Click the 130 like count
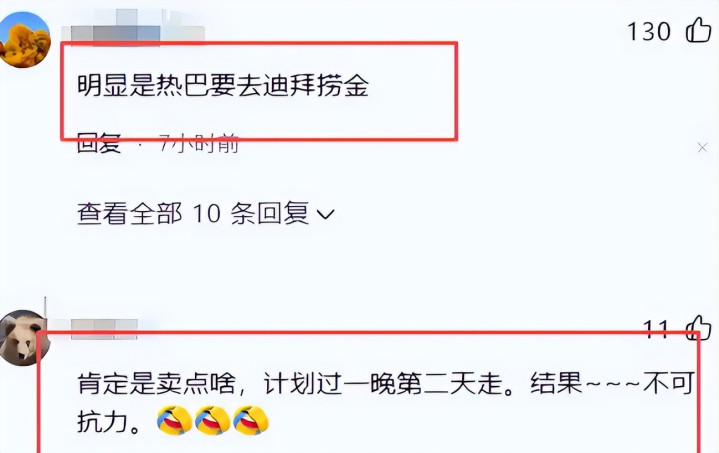This screenshot has height=453, width=719. [x=648, y=31]
